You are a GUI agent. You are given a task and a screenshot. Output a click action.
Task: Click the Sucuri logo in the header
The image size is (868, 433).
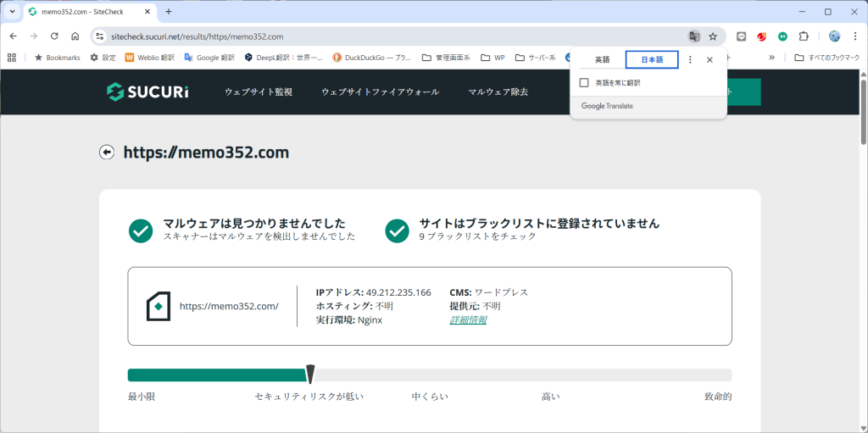(x=147, y=92)
